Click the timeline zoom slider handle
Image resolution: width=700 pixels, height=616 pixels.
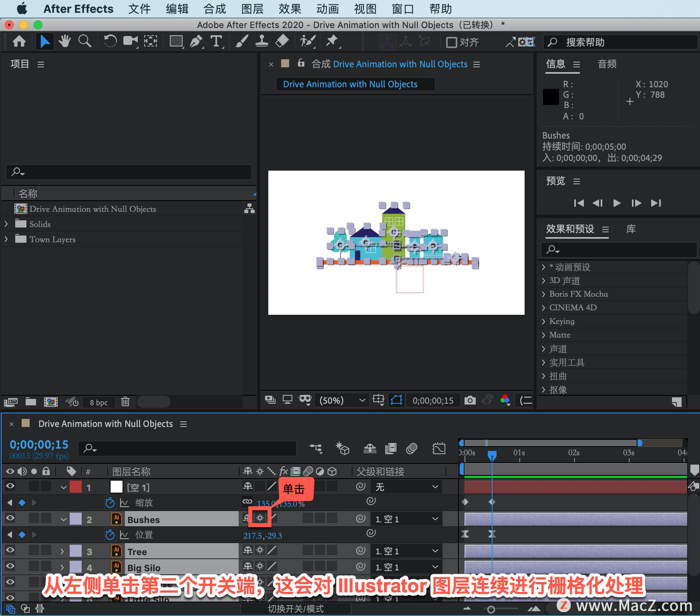tap(491, 610)
